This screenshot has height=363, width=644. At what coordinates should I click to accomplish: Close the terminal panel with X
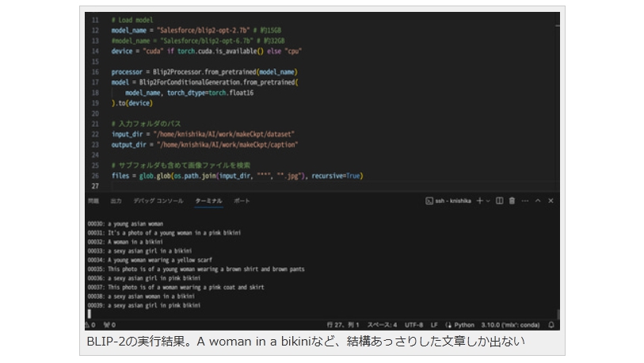coord(551,201)
